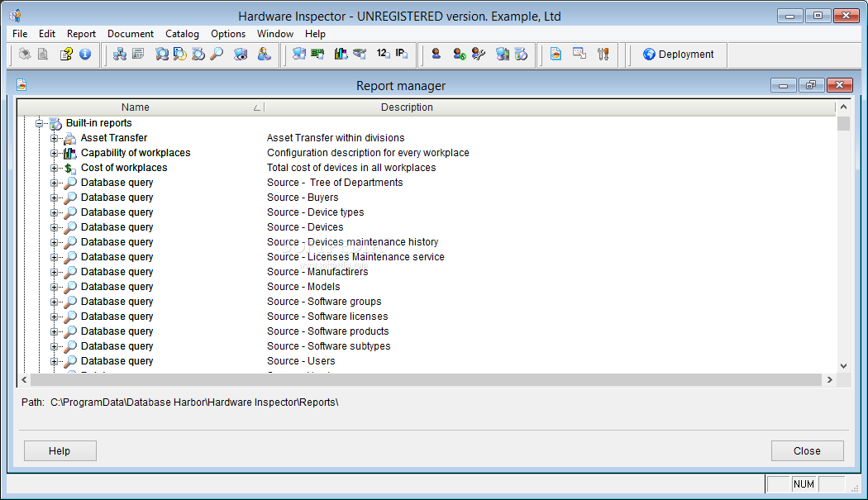Click 'Source - Software subtypes' description text
This screenshot has height=500, width=868.
tap(328, 346)
